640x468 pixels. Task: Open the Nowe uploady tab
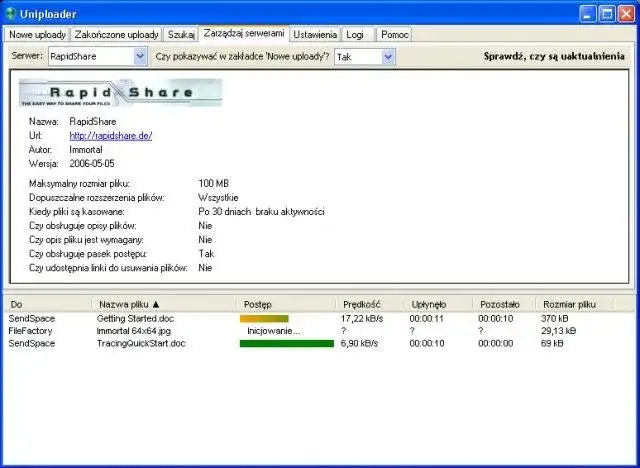pos(37,35)
